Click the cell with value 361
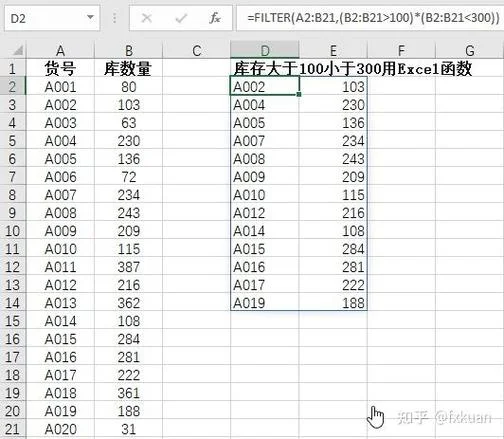The width and height of the screenshot is (504, 439). [129, 393]
